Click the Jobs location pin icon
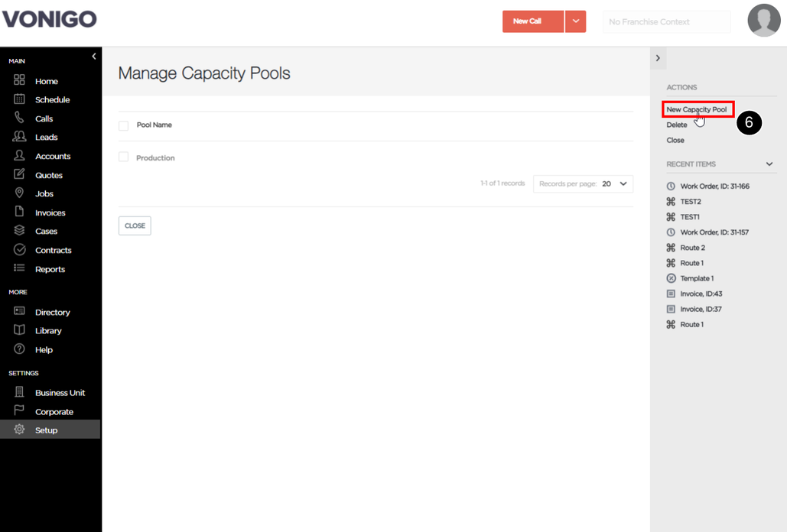The image size is (787, 532). (x=19, y=193)
